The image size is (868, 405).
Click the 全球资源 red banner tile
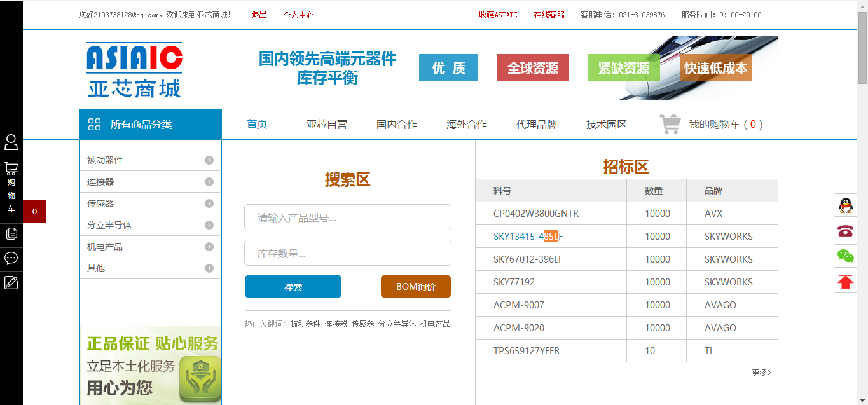[533, 68]
